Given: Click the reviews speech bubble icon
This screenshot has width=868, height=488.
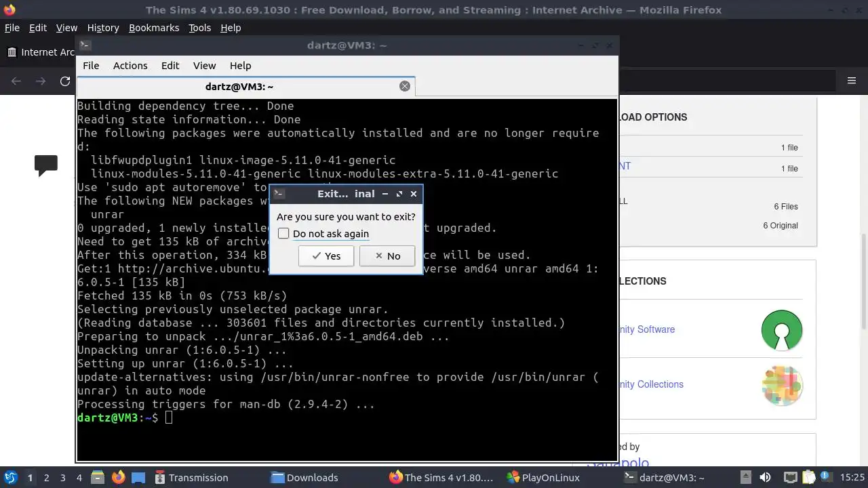Looking at the screenshot, I should pos(46,165).
